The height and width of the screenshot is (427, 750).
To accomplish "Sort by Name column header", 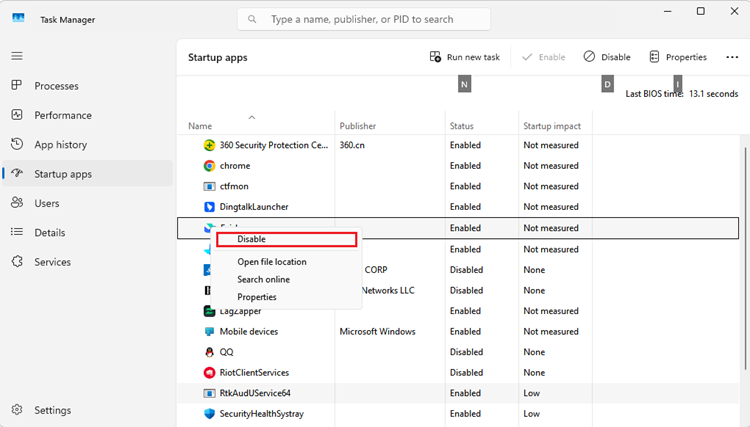I will coord(200,126).
